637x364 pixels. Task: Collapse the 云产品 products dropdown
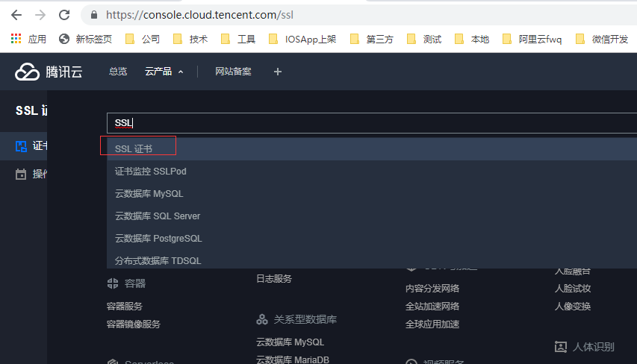(164, 72)
